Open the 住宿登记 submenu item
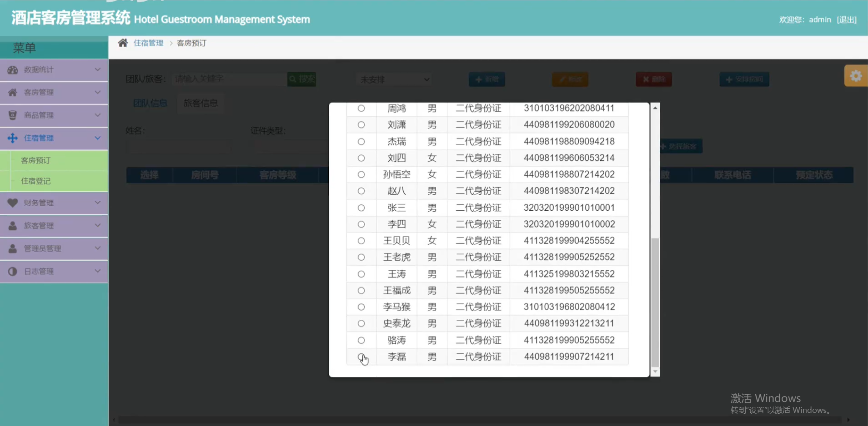Image resolution: width=868 pixels, height=426 pixels. [35, 181]
